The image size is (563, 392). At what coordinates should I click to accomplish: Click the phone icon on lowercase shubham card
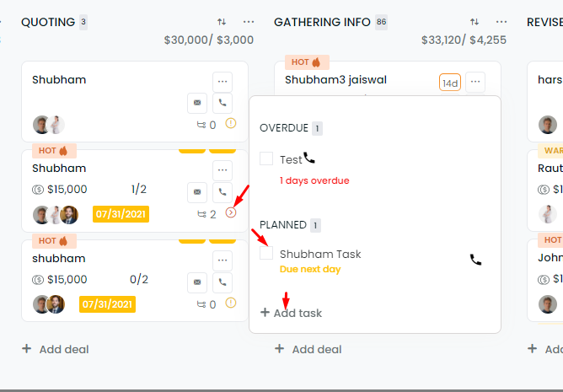pos(223,282)
